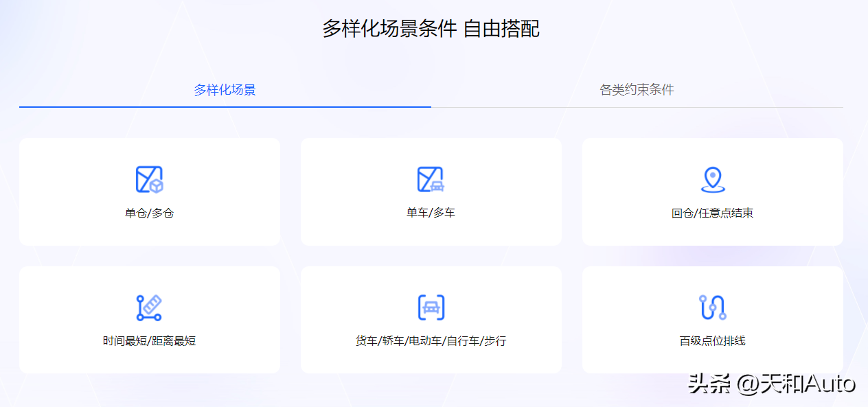Click the page heading 多样化场景条件 自由搭配
The height and width of the screenshot is (407, 868).
coord(433,29)
